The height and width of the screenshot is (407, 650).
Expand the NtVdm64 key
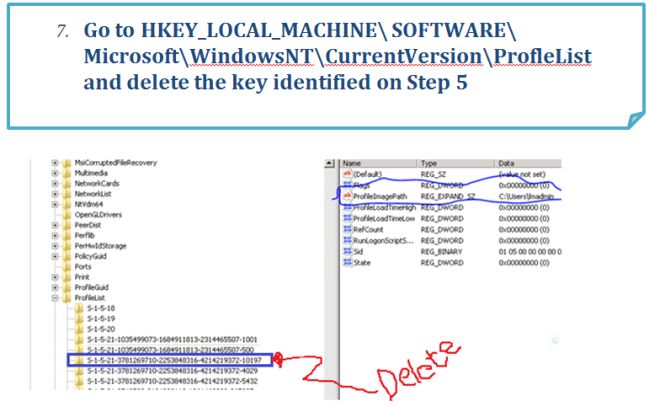point(55,204)
